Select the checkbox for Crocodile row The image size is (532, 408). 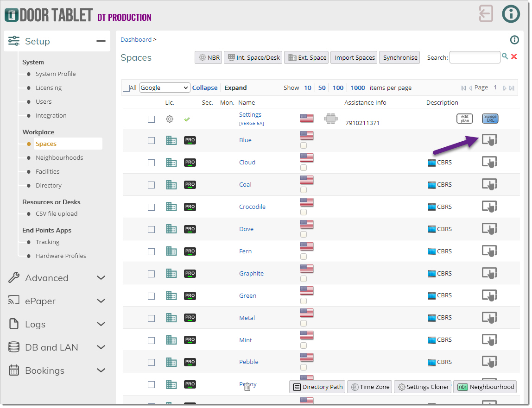[151, 207]
